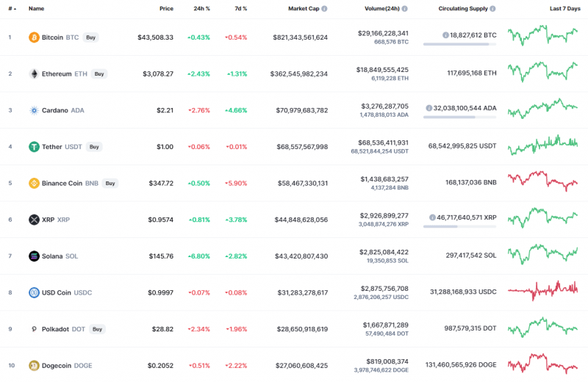Click the Ethereum diamond logo icon
The image size is (588, 382).
pyautogui.click(x=34, y=73)
